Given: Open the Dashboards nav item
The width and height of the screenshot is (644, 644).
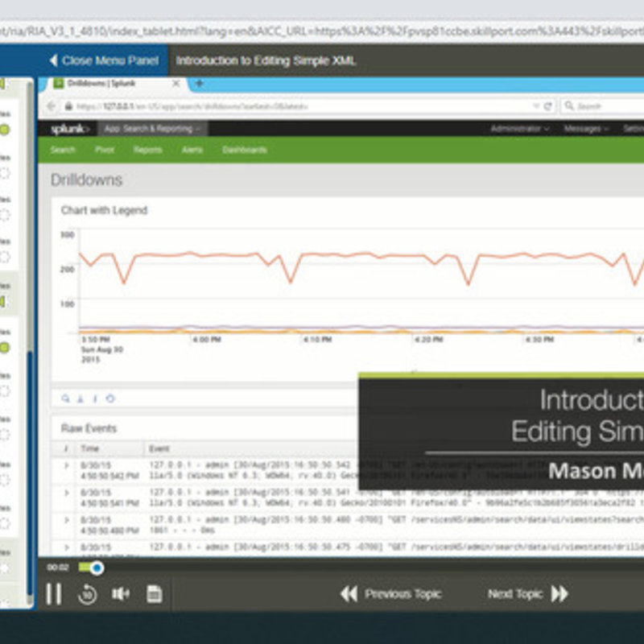Looking at the screenshot, I should tap(245, 150).
